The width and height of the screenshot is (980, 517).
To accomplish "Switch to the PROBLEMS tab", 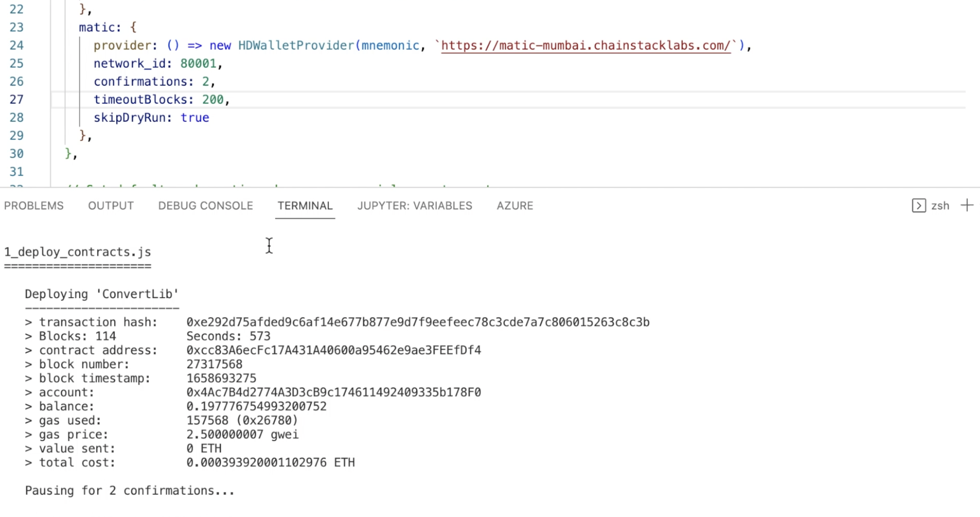I will pos(34,206).
